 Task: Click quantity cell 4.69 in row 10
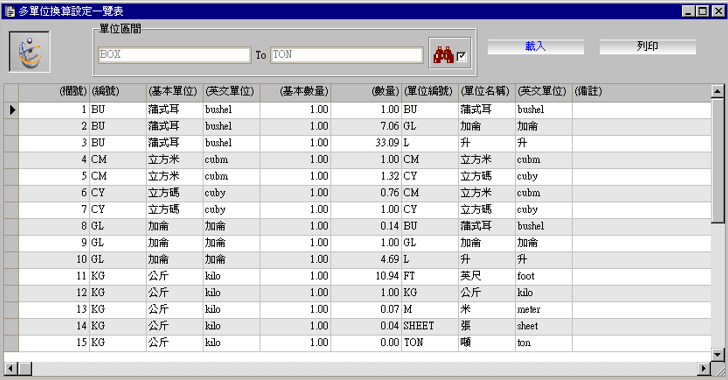point(366,260)
